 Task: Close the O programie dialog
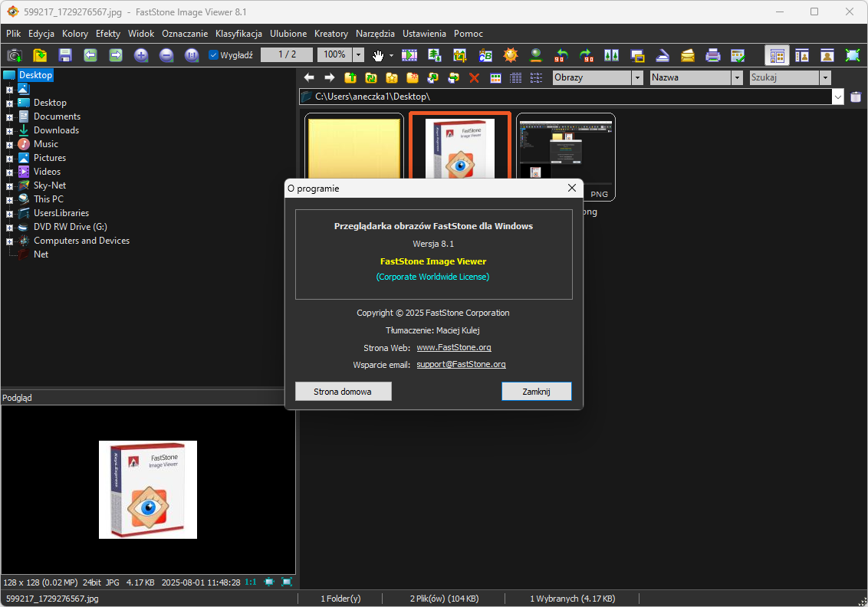tap(572, 188)
